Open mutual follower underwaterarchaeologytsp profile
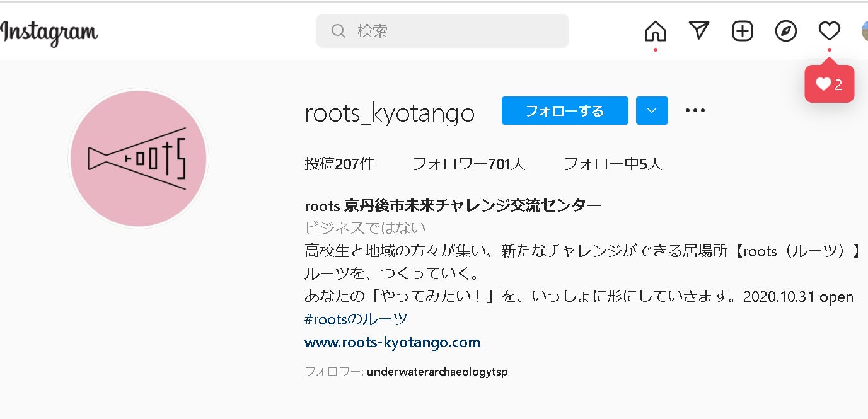868x419 pixels. (x=437, y=372)
